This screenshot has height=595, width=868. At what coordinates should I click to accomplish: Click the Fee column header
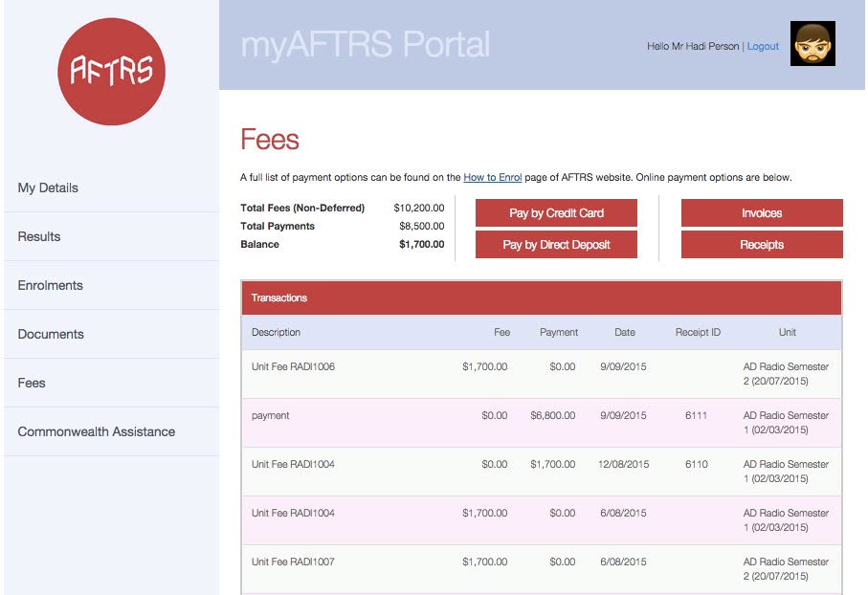click(x=501, y=332)
